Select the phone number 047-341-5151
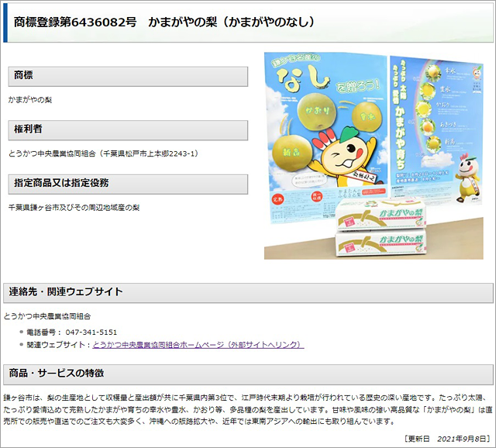Image resolution: width=496 pixels, height=448 pixels. 91,333
